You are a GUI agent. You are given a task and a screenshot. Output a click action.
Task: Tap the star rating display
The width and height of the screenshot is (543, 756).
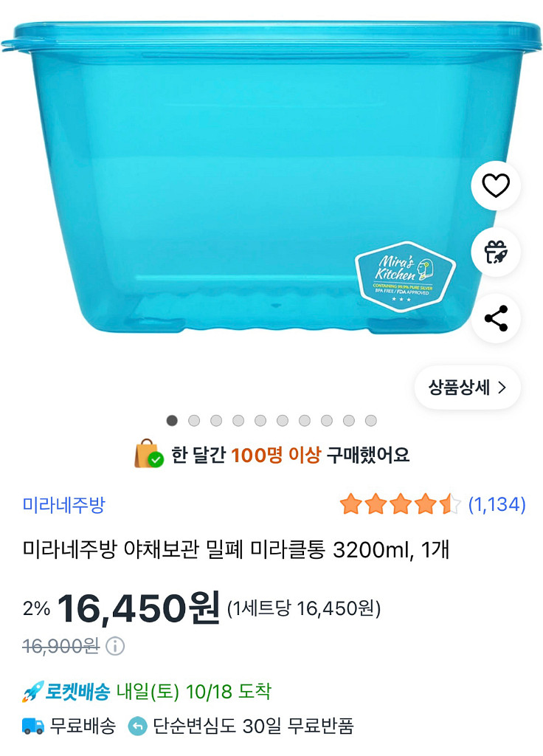pyautogui.click(x=400, y=505)
